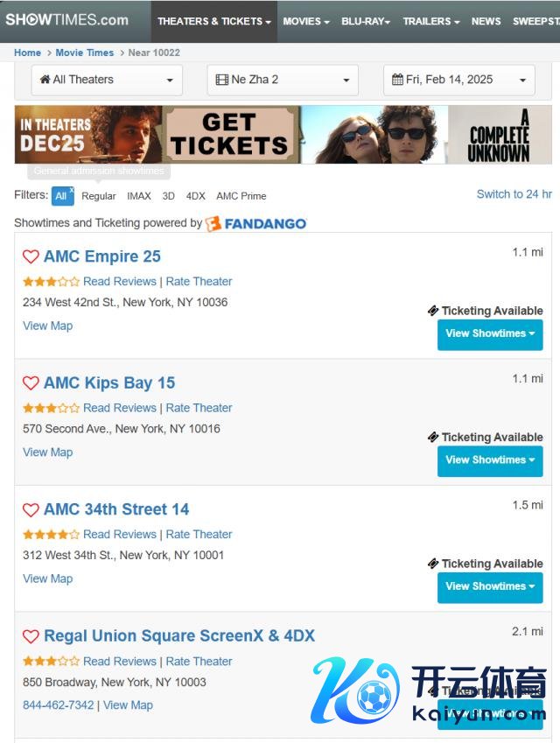Enable the 4DX format filter
The width and height of the screenshot is (560, 743).
(x=195, y=196)
